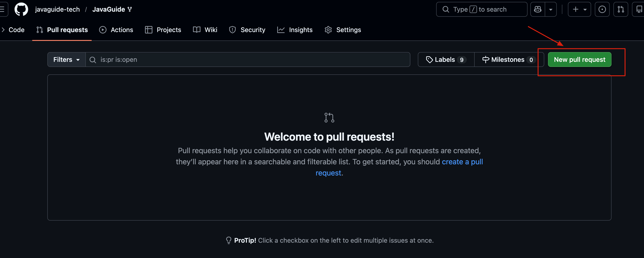Open the plus Create new dropdown
644x258 pixels.
[579, 10]
